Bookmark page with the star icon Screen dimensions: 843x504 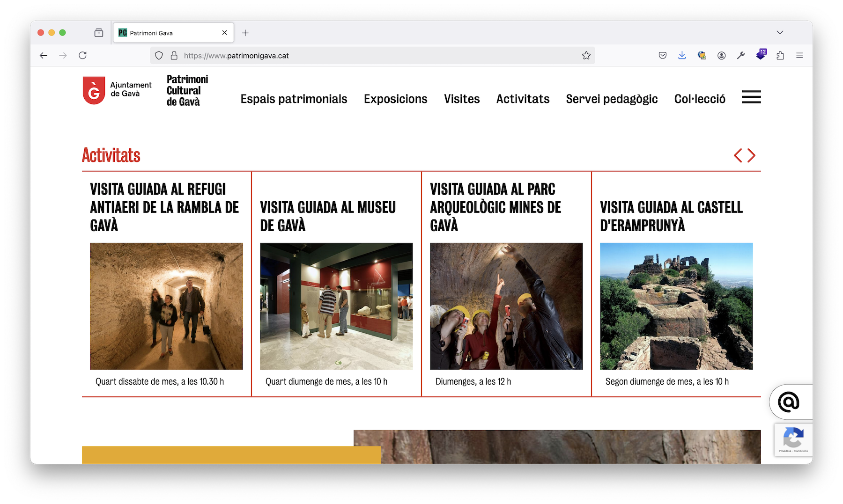coord(586,56)
